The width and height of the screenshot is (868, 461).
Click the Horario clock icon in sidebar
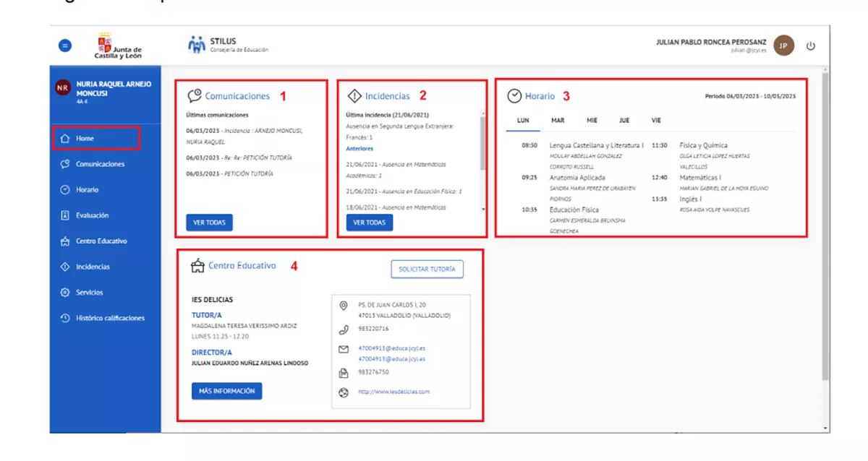click(x=64, y=190)
